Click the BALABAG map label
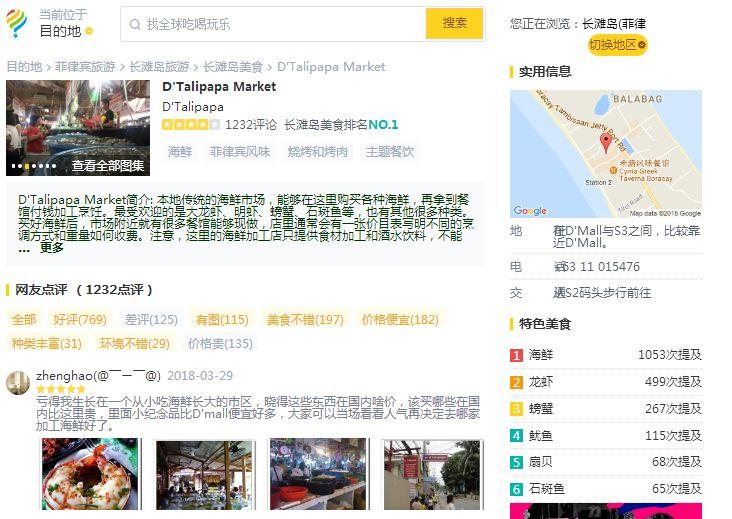 click(x=638, y=99)
